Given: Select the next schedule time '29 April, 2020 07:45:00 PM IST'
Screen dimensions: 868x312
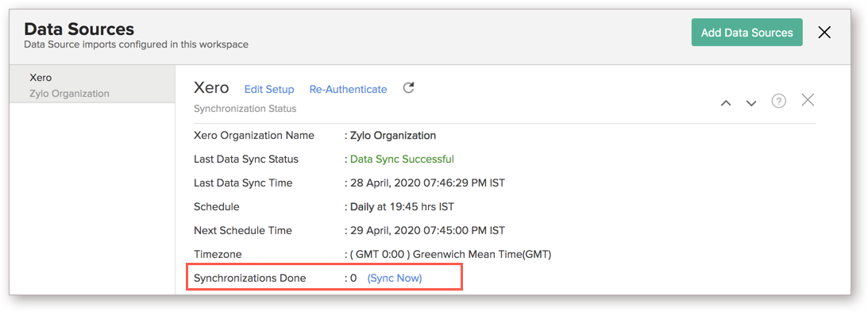Looking at the screenshot, I should (x=427, y=231).
